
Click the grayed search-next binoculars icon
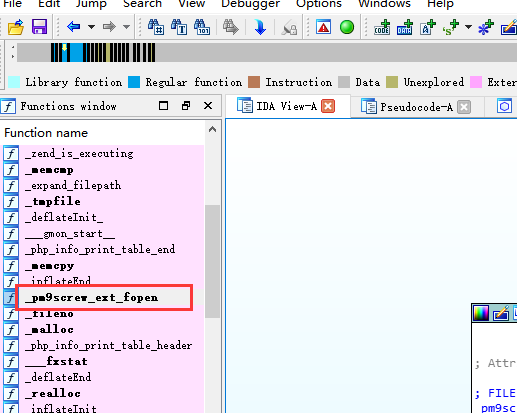[231, 27]
